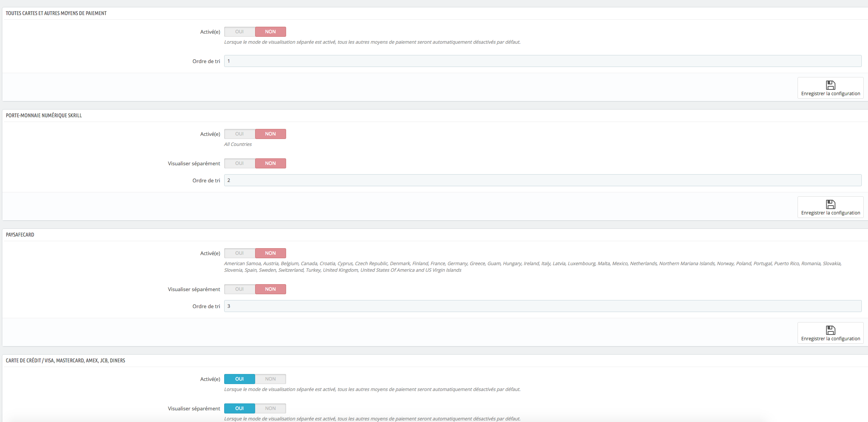Click Paysafecard Ordre de tri input
The width and height of the screenshot is (868, 422).
click(x=542, y=306)
